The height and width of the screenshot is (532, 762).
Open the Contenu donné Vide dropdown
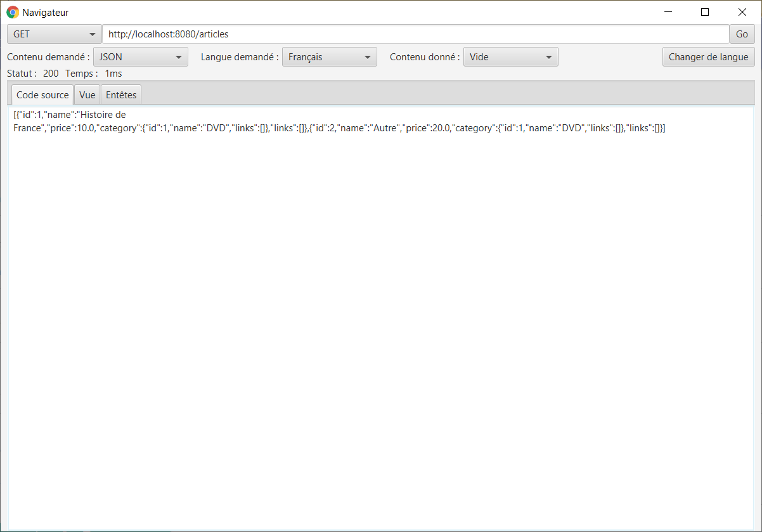[x=511, y=57]
